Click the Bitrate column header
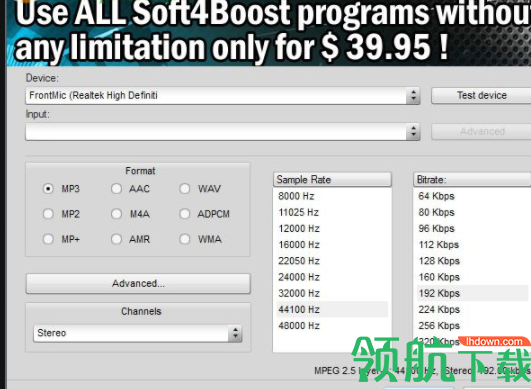Image resolution: width=531 pixels, height=389 pixels. coord(472,179)
